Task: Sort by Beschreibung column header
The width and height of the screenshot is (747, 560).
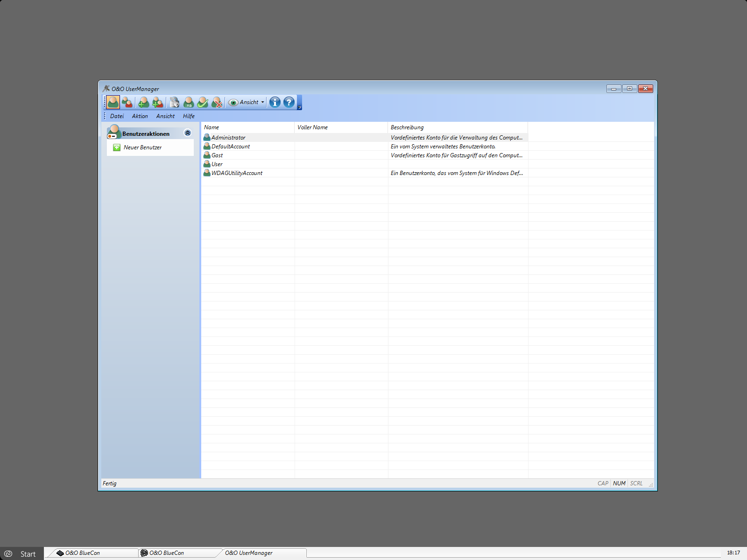Action: coord(458,127)
